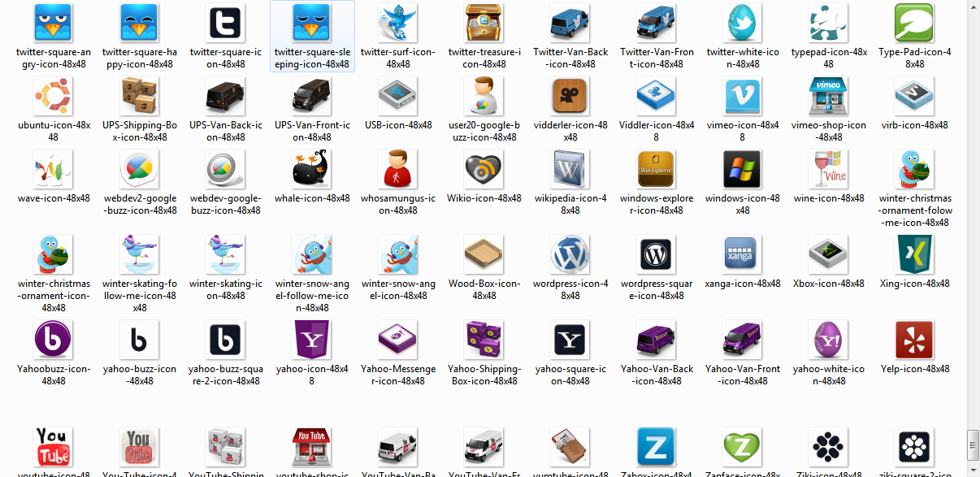The width and height of the screenshot is (980, 477).
Task: Select the ubuntu logo icon
Action: 54,97
